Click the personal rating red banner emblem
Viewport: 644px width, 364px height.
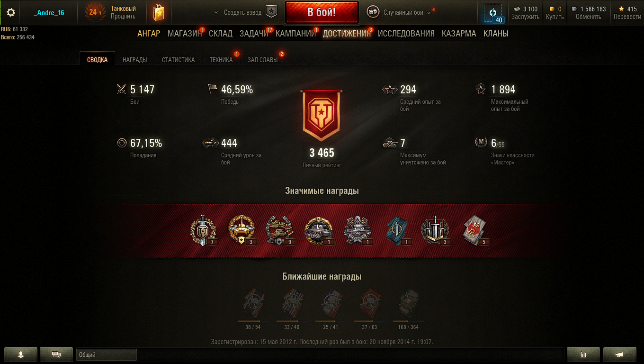[x=322, y=116]
